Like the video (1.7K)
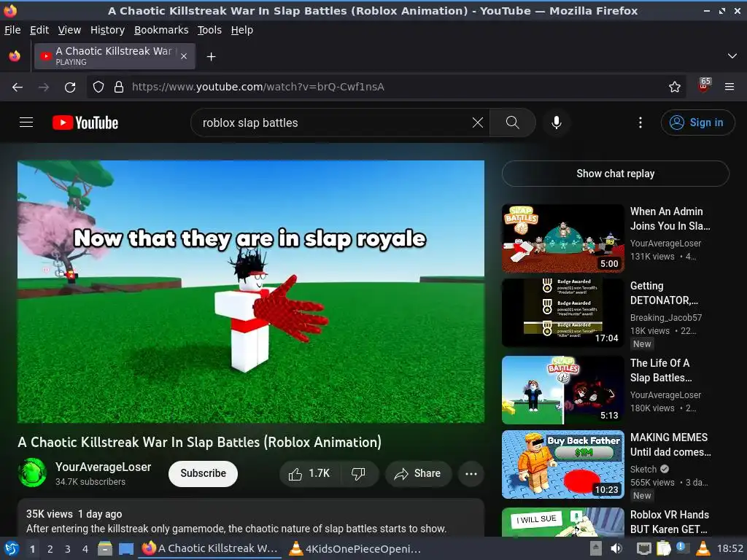The height and width of the screenshot is (560, 747). pos(309,473)
